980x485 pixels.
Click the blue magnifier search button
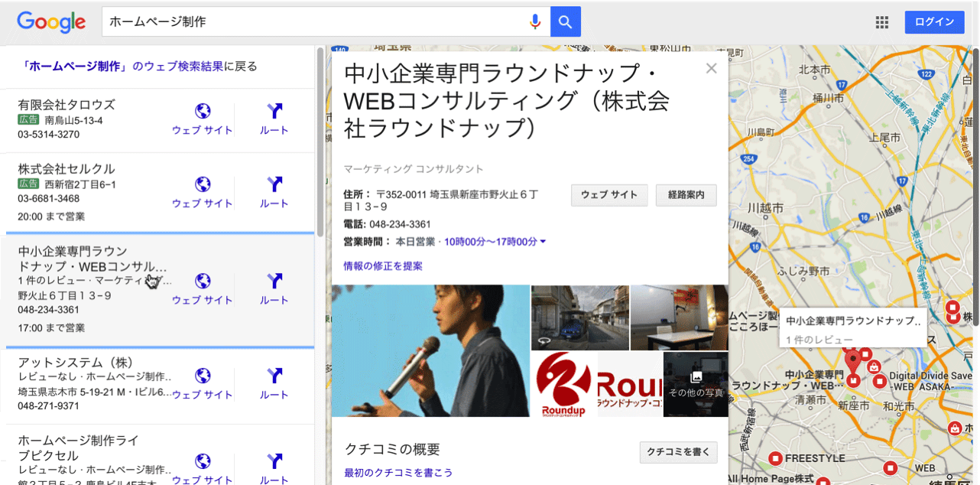click(566, 21)
